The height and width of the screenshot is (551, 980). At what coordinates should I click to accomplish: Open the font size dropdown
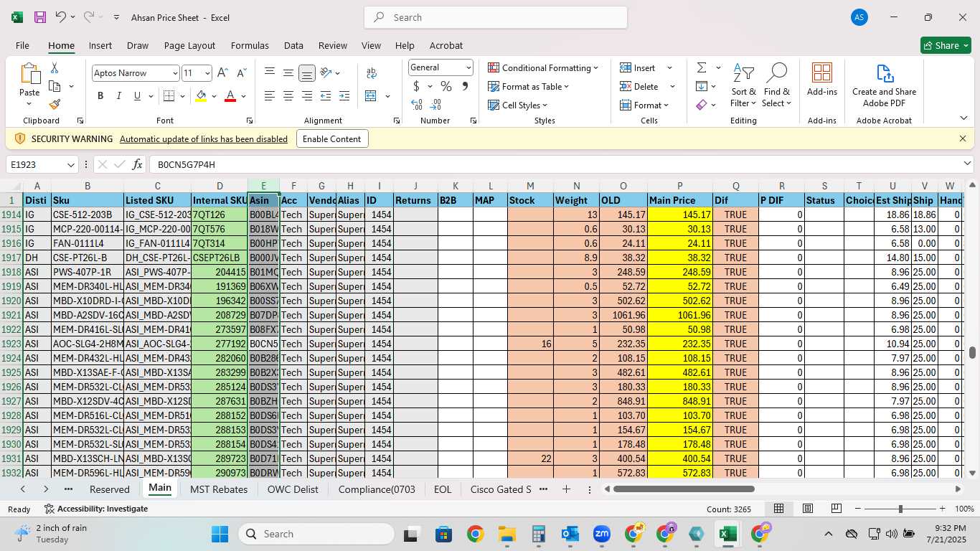click(x=207, y=73)
